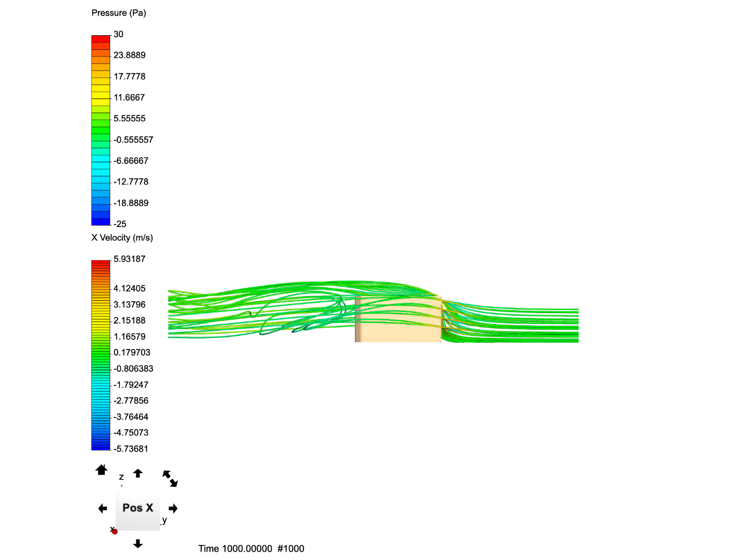Click the X Velocity (m/s) legend title
Screen dimensions: 747x560
pos(122,238)
